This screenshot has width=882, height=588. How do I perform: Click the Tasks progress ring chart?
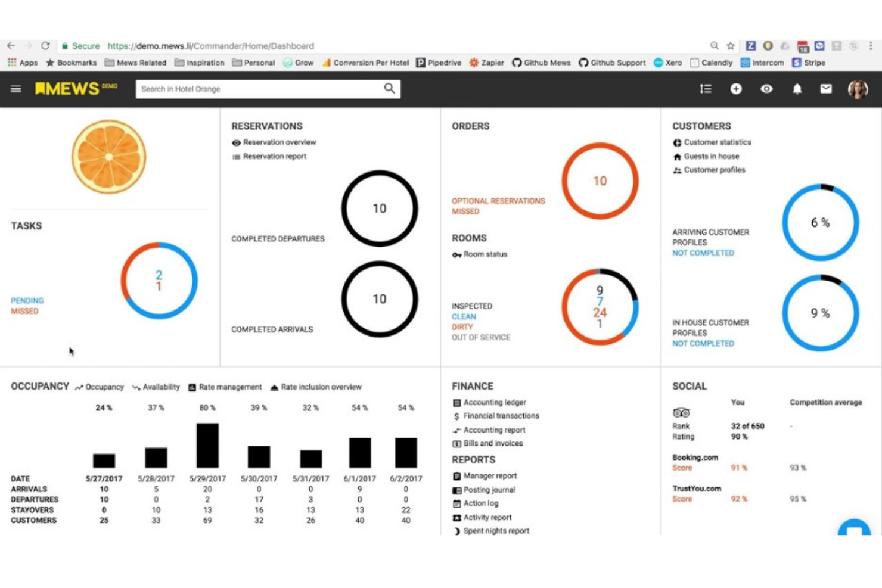[159, 281]
